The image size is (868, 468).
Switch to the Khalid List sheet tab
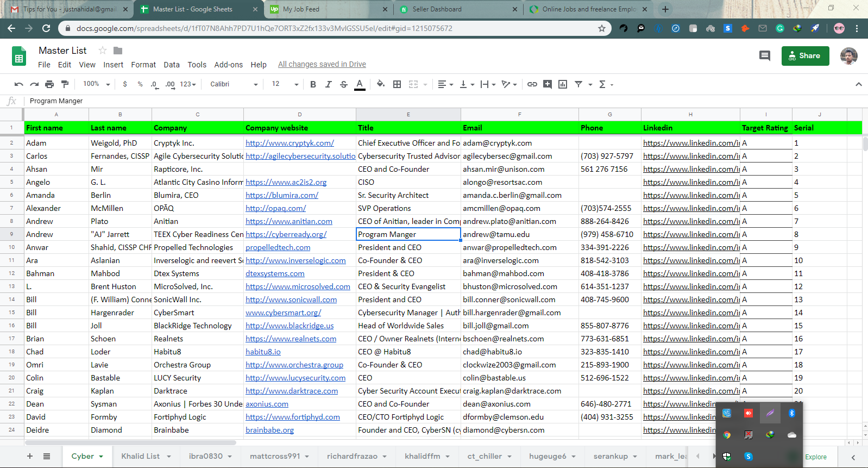click(141, 456)
